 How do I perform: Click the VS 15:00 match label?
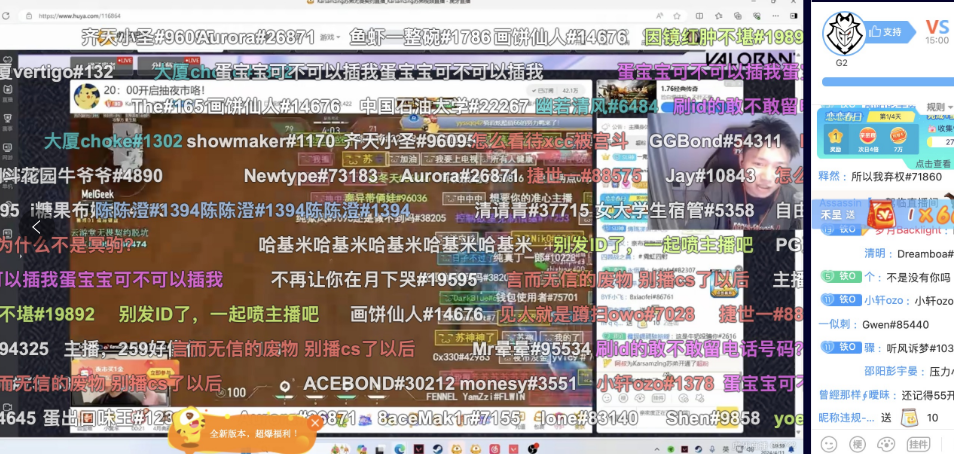pos(937,32)
